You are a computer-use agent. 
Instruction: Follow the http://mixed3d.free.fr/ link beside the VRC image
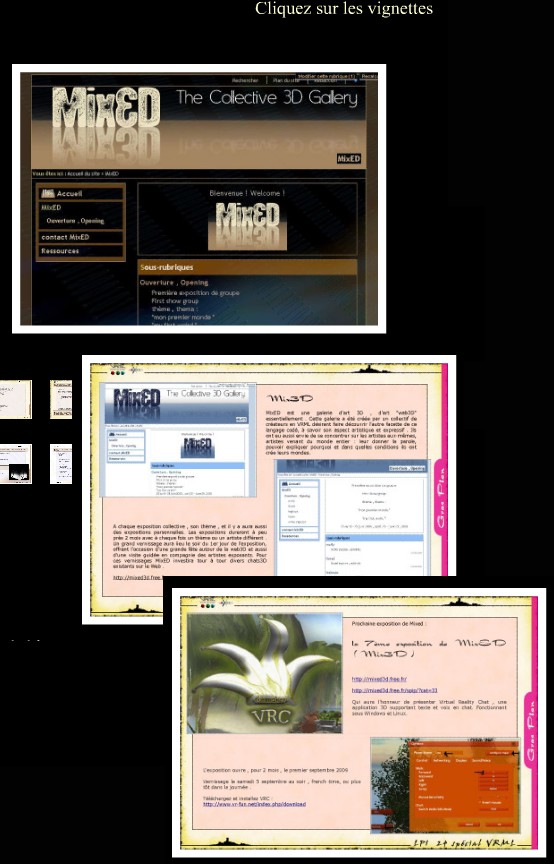click(x=379, y=679)
